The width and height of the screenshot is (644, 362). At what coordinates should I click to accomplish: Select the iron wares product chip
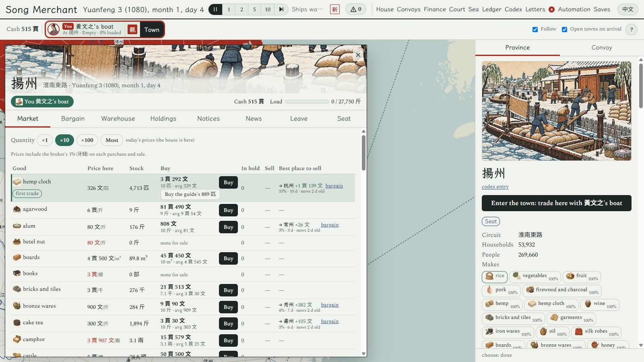click(508, 332)
